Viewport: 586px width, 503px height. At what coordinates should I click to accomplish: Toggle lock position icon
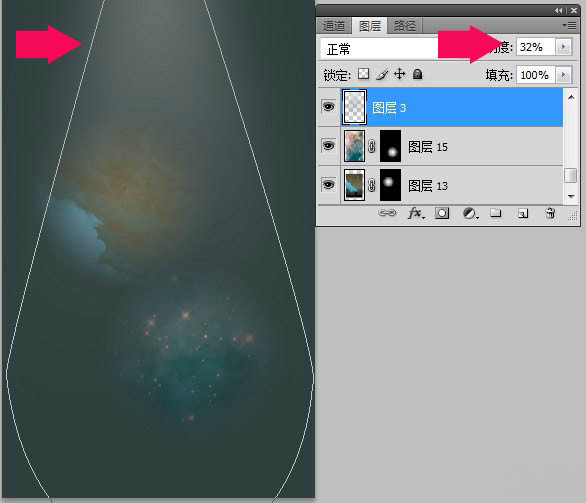(x=400, y=74)
